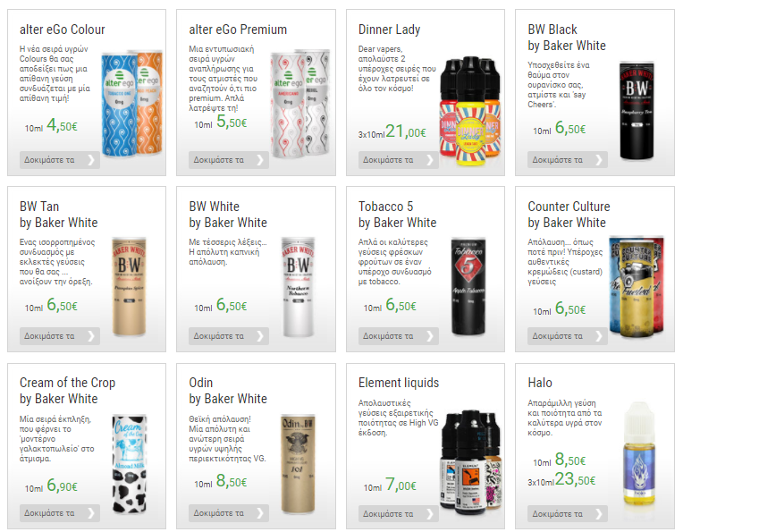
Task: Click the arrow on BW Black's Δοκιμάστε τα button
Action: coord(599,160)
